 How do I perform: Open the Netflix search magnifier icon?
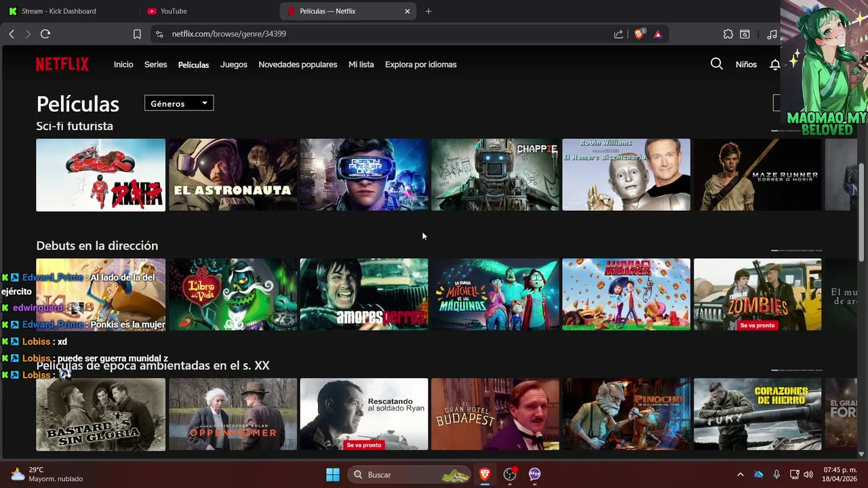[x=716, y=64]
